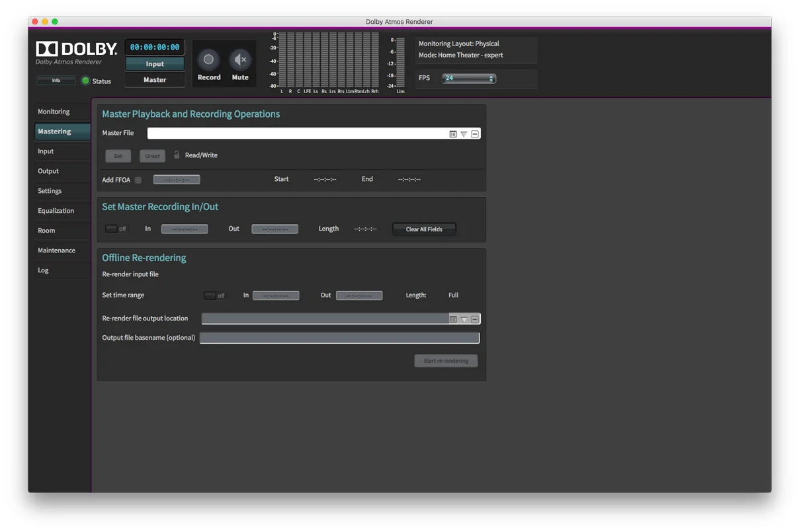Click the 00:00:00:00 timecode display
799x532 pixels.
(155, 48)
